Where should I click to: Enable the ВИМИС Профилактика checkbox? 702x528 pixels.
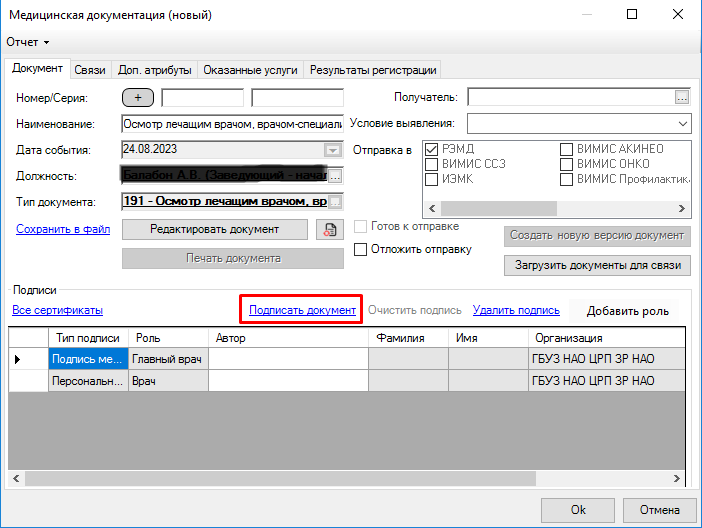click(566, 180)
